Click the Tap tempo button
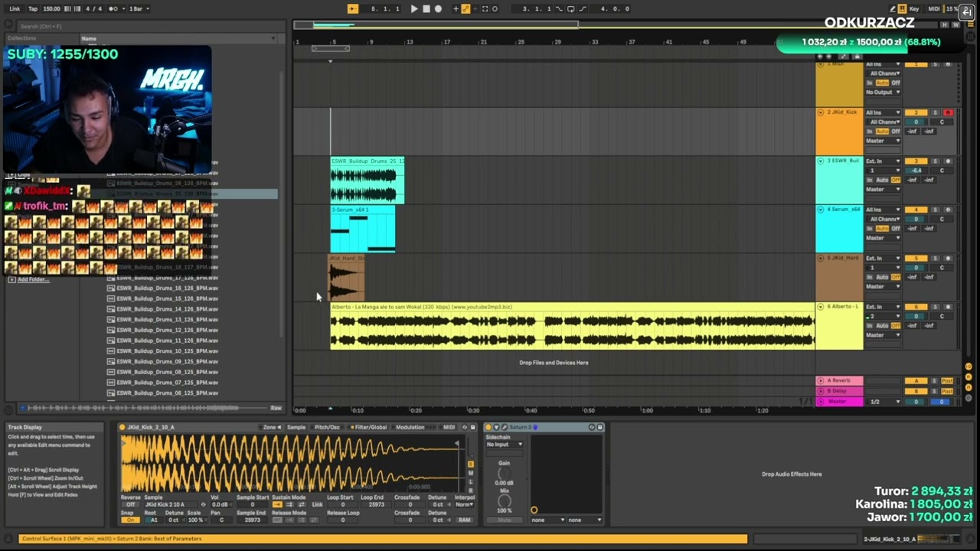The image size is (980, 551). coord(33,9)
